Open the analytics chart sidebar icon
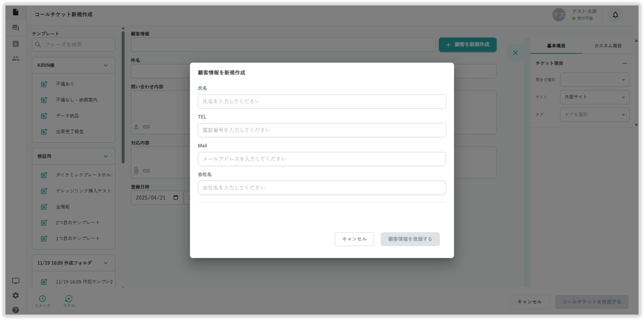 15,44
